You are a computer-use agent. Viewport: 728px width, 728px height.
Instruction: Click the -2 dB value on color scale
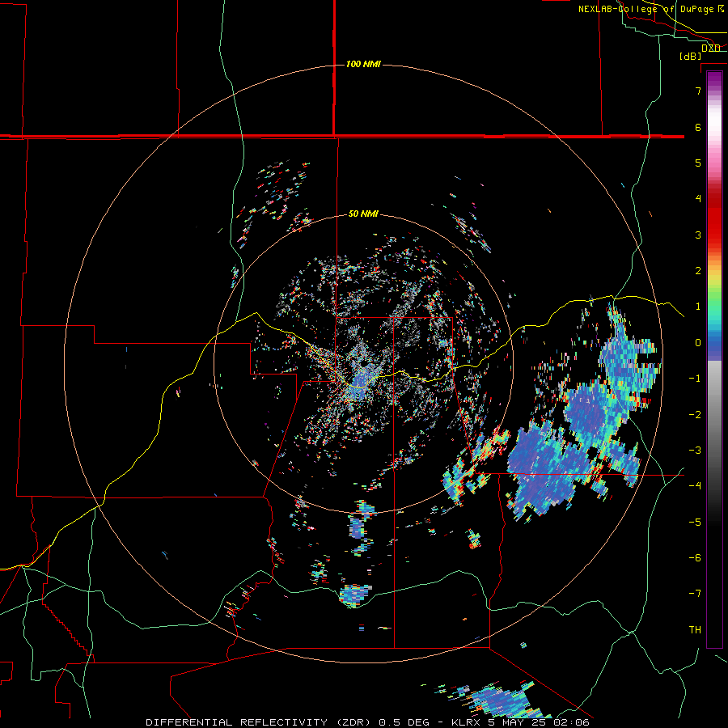pos(695,415)
